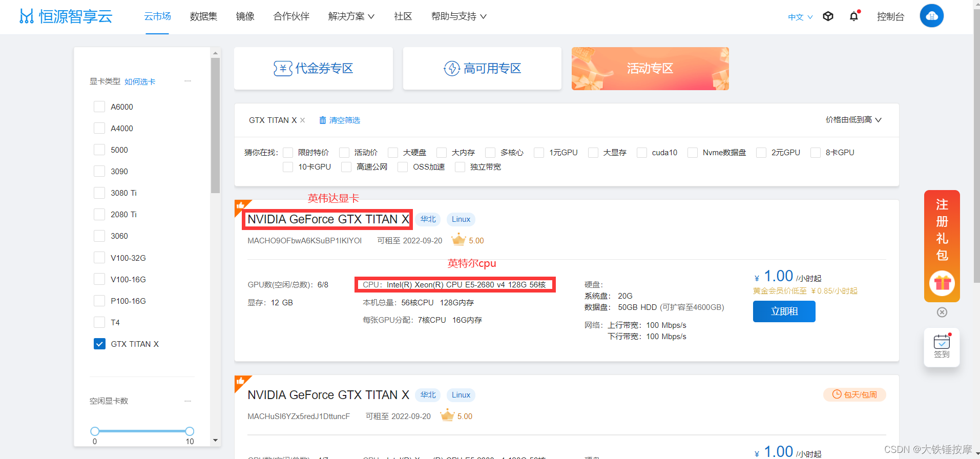
Task: Check the 3080 Ti GPU filter
Action: 99,193
